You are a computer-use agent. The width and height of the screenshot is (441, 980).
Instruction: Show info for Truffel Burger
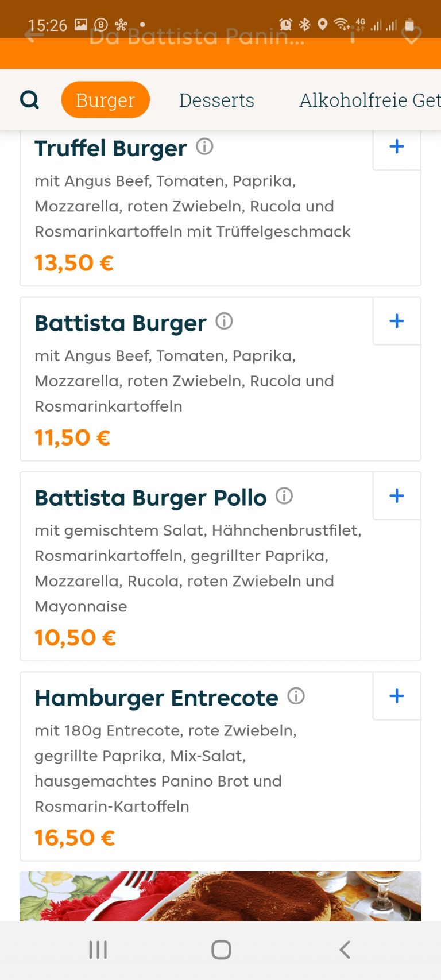click(x=204, y=147)
